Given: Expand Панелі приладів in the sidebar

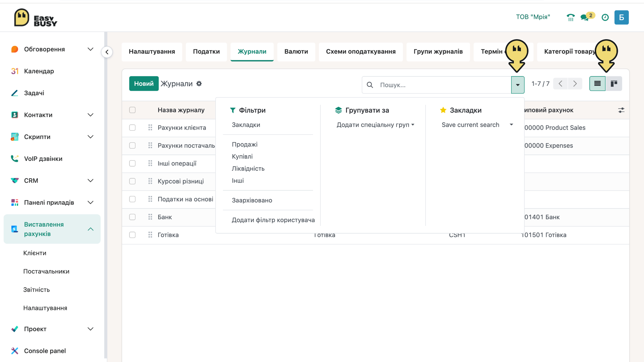Looking at the screenshot, I should [x=90, y=202].
